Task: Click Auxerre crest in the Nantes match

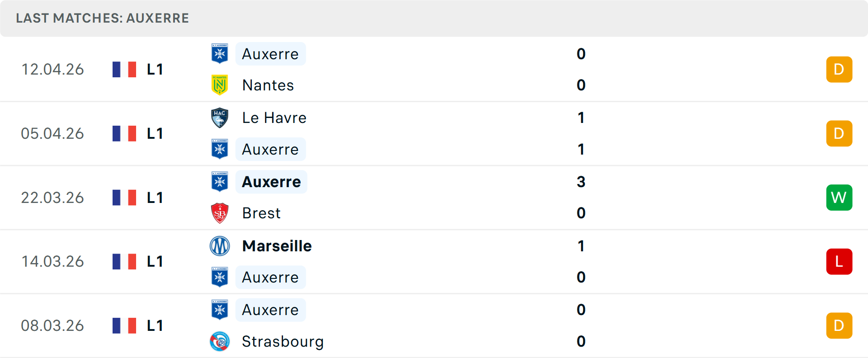Action: [x=220, y=54]
